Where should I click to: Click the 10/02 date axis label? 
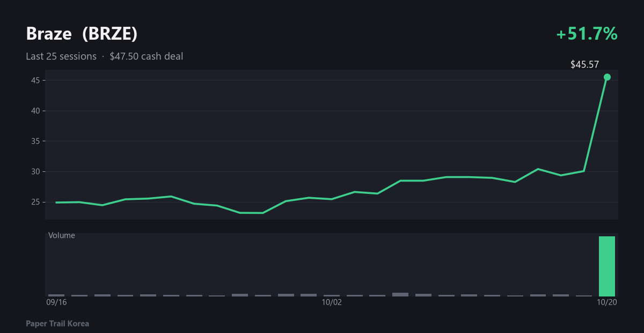pos(332,302)
